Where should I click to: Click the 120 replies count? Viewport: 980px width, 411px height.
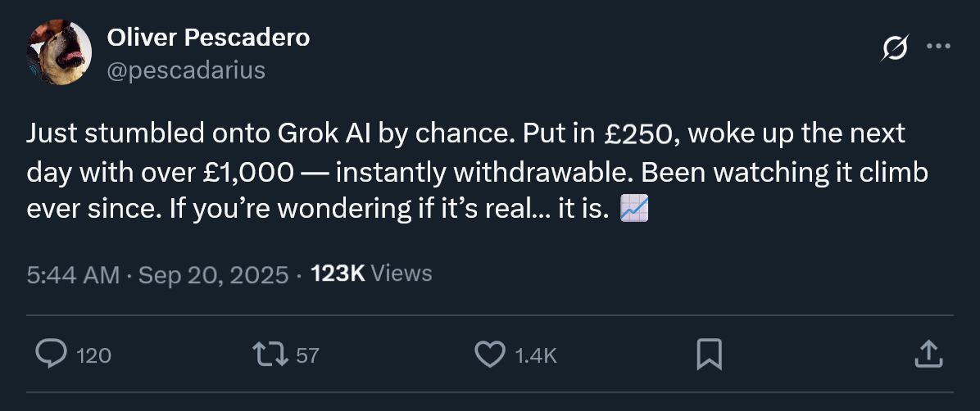93,355
